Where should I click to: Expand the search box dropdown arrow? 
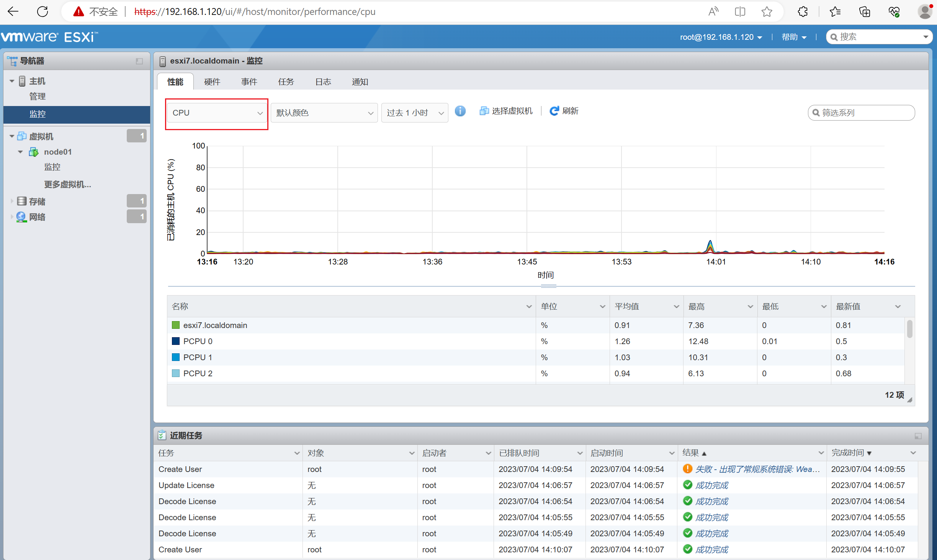point(926,37)
